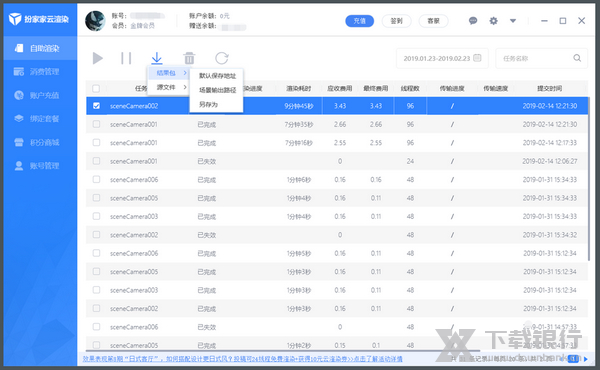Check sceneCamera001 submitted at 12:17:33
Image resolution: width=600 pixels, height=370 pixels.
pyautogui.click(x=96, y=142)
